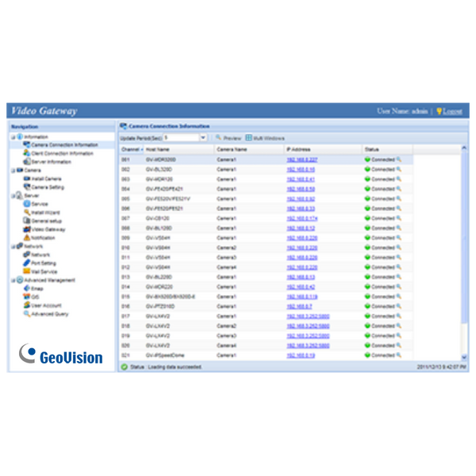Viewport: 476px width, 476px height.
Task: Click the Preview toolbar icon
Action: pos(218,137)
